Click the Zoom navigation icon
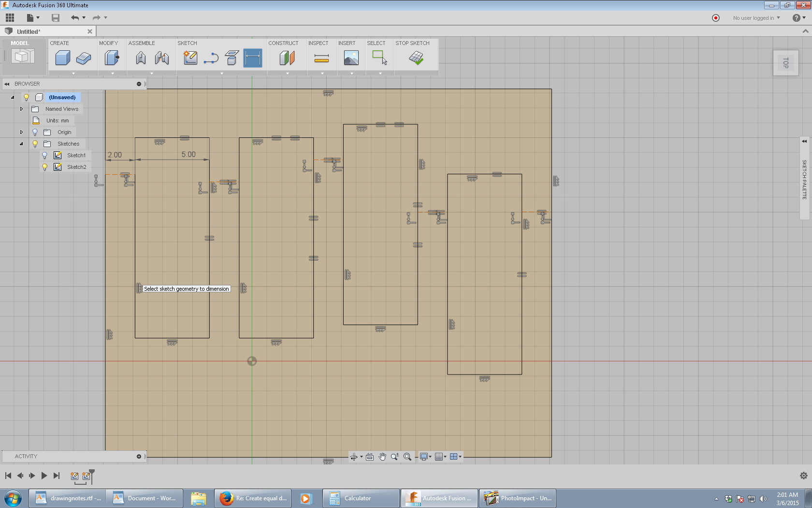Viewport: 812px width, 508px height. (x=395, y=457)
